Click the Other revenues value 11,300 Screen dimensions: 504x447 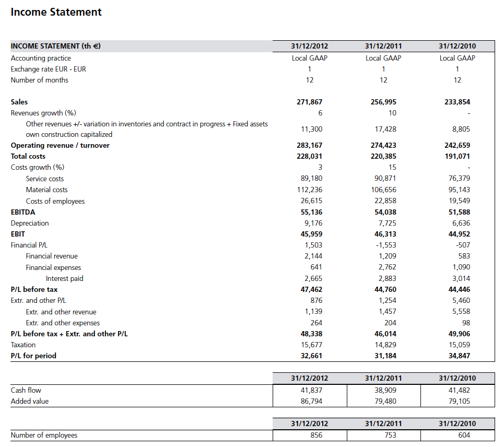311,129
